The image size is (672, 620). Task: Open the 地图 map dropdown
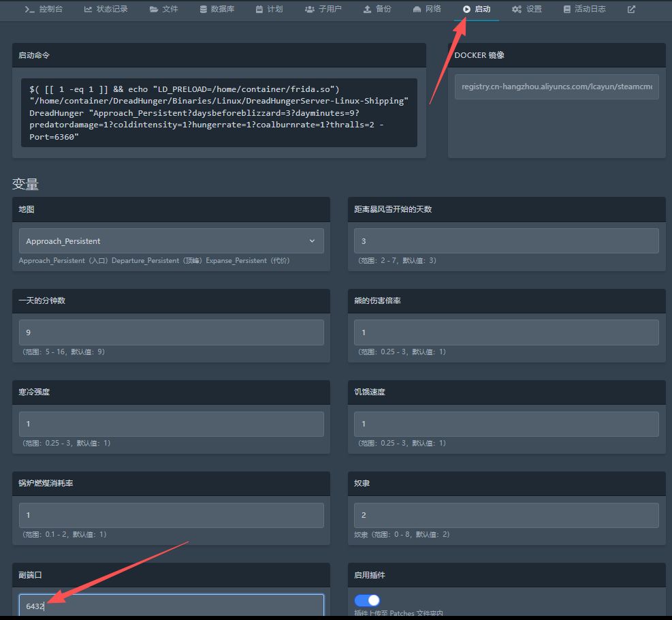point(171,241)
